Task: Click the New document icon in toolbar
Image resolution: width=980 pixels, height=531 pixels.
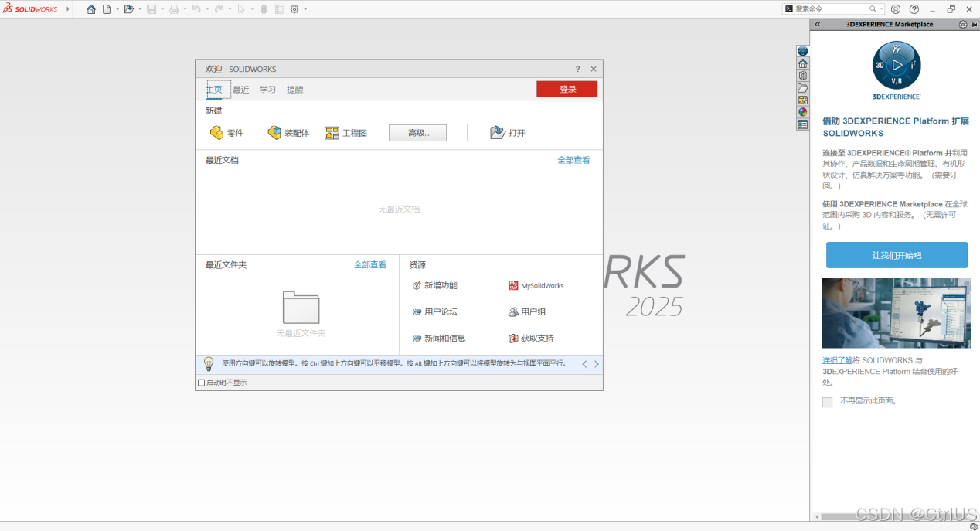Action: click(107, 9)
